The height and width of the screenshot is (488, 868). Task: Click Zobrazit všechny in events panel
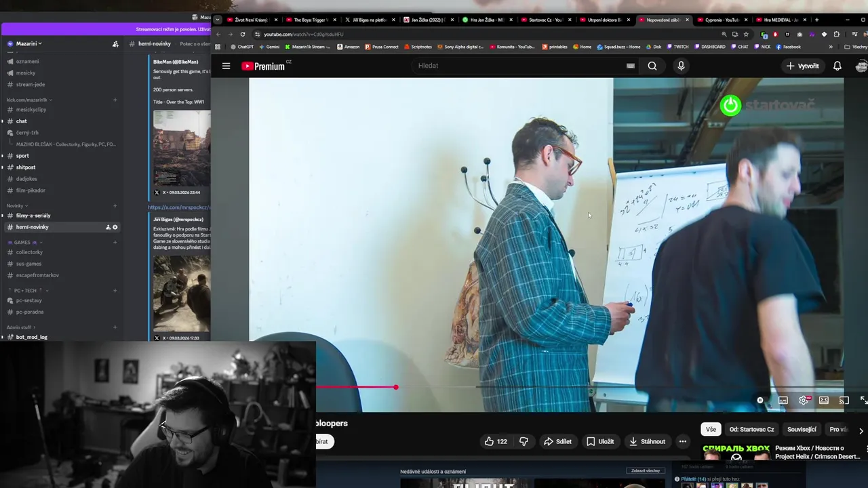[646, 470]
